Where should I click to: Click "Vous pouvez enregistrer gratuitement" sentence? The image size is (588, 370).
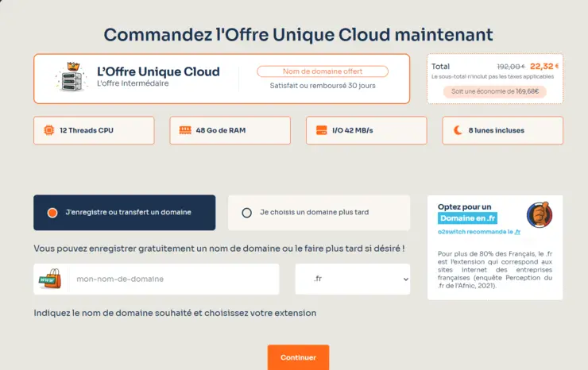(219, 249)
